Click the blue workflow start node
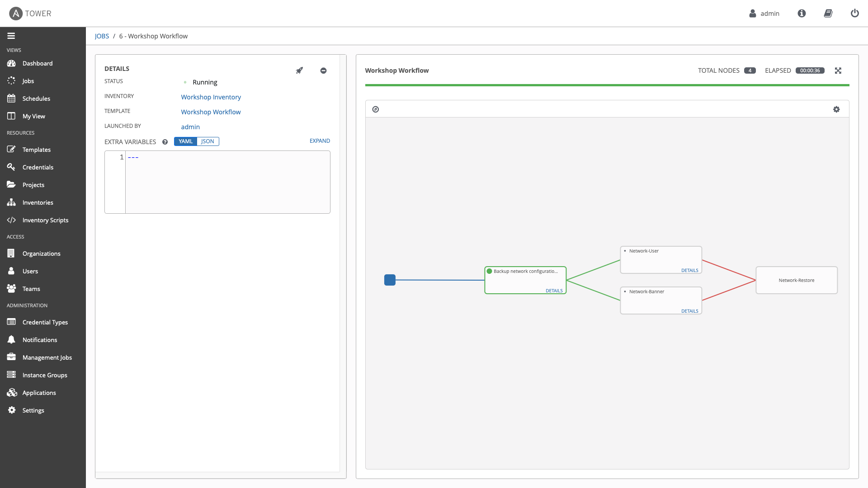Screen dimensions: 868x488 390,280
